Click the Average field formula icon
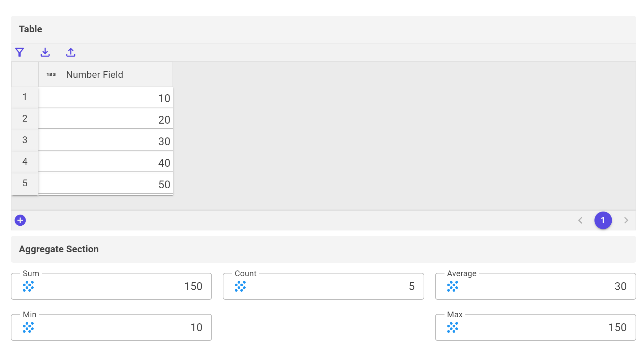The height and width of the screenshot is (353, 644). tap(453, 286)
